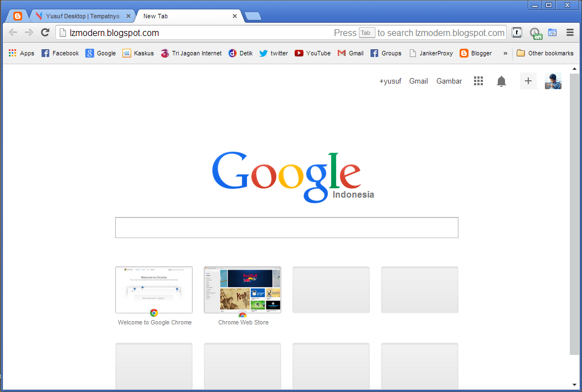The image size is (582, 392).
Task: Click the +yusuf link
Action: pyautogui.click(x=390, y=81)
